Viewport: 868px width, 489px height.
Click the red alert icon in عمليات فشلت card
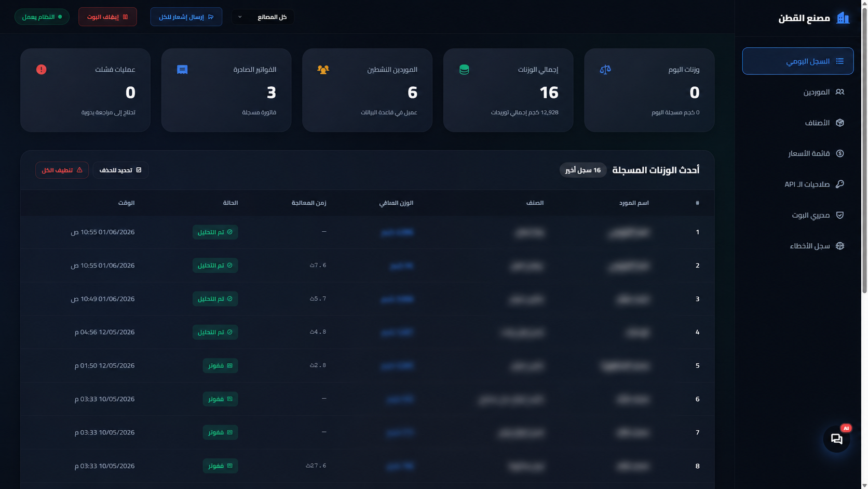[x=42, y=70]
